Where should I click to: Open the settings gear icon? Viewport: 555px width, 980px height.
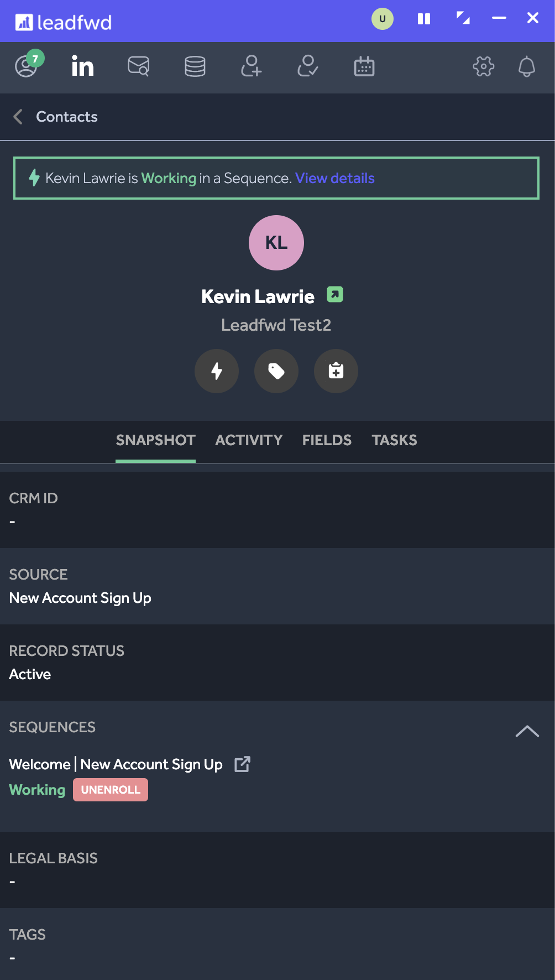coord(484,66)
